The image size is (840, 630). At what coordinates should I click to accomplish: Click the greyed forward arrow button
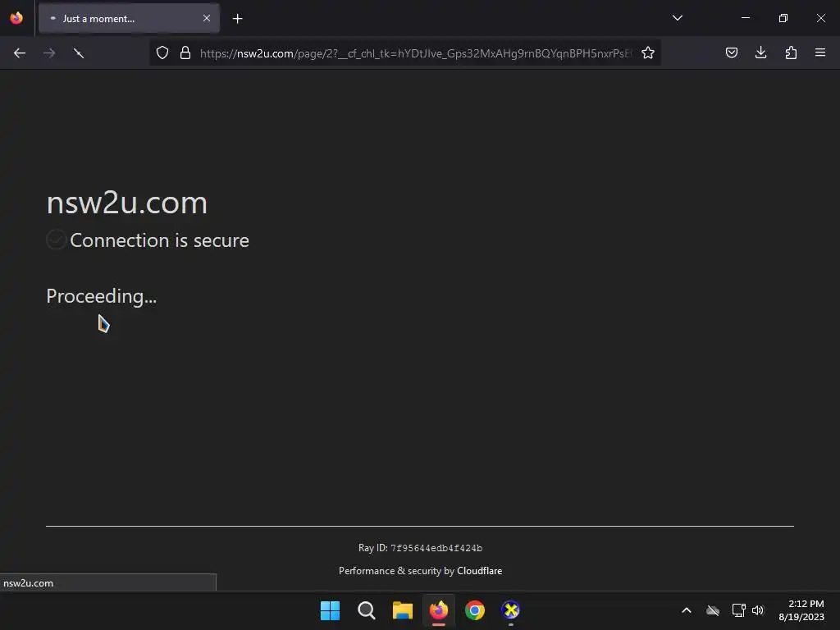49,53
